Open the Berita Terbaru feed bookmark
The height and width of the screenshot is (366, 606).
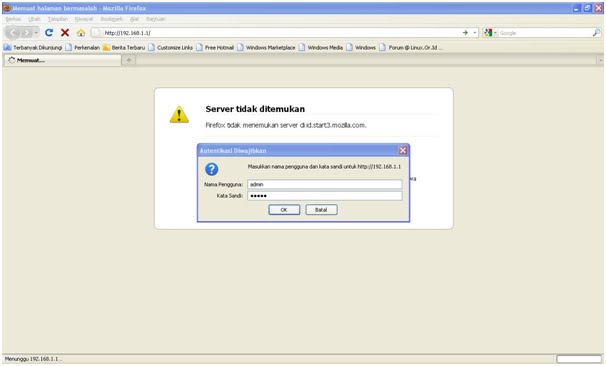(x=124, y=48)
